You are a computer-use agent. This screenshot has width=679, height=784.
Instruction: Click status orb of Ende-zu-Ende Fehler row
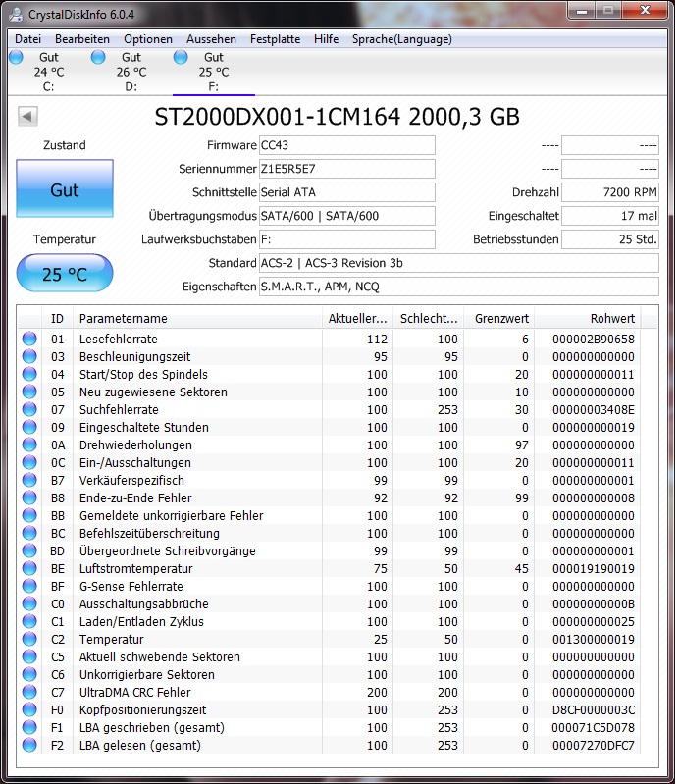coord(29,497)
